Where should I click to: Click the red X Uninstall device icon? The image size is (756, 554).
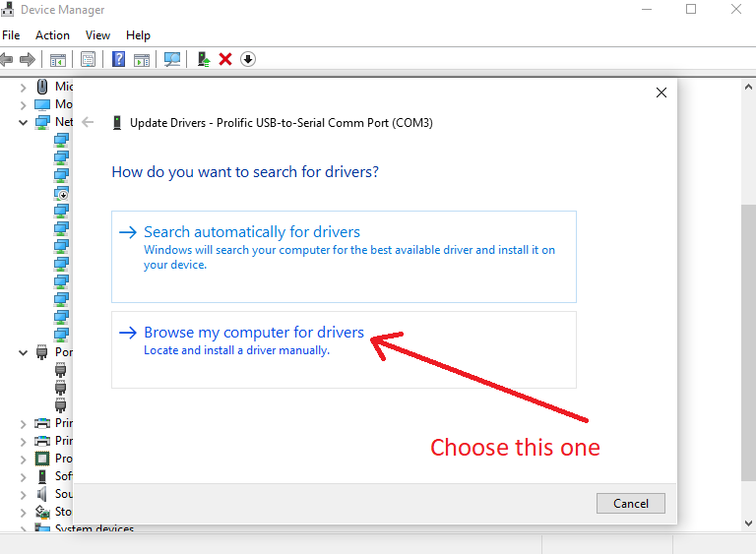click(x=225, y=59)
